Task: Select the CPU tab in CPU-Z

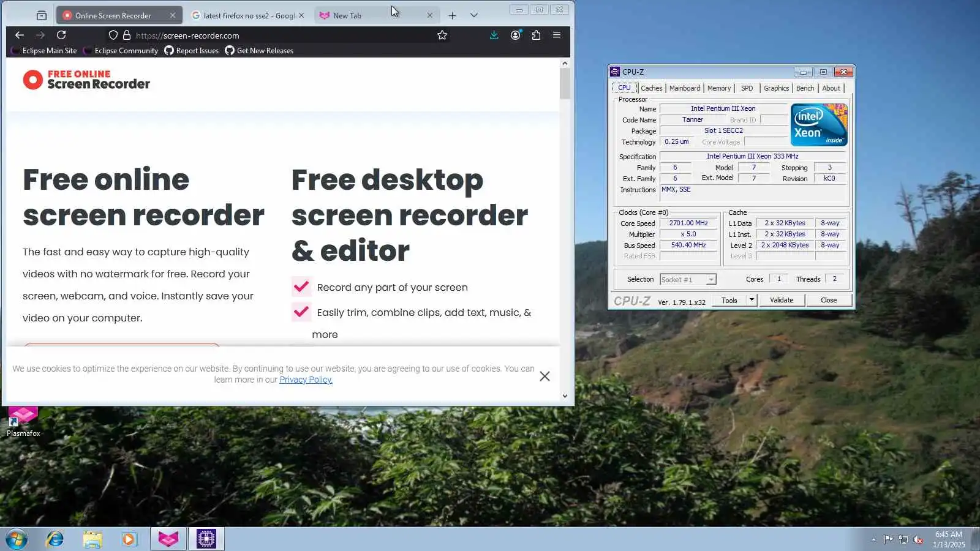Action: click(624, 88)
